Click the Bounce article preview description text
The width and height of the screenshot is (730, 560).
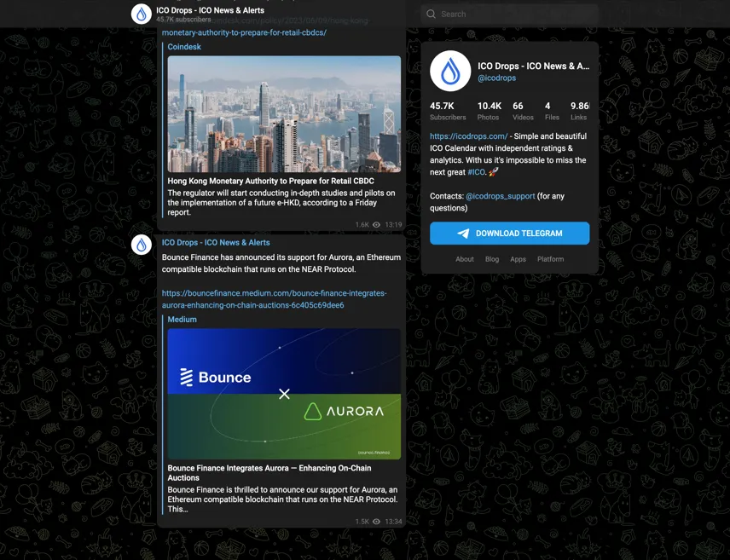point(282,499)
